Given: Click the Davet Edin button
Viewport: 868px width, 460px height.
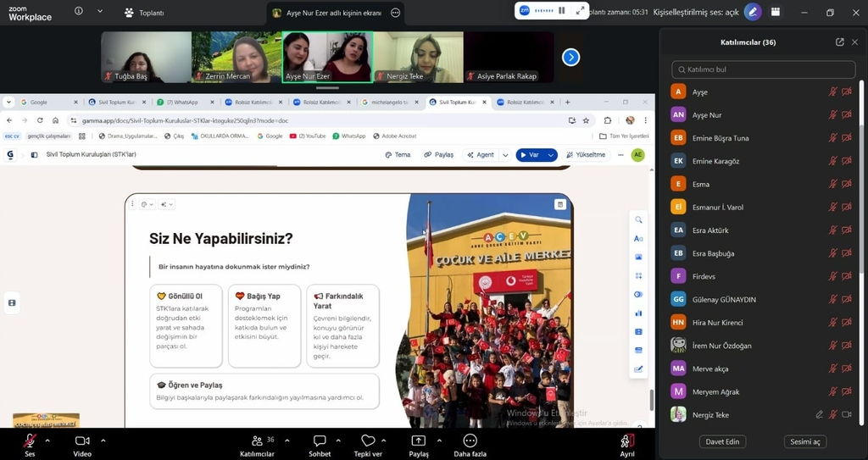Looking at the screenshot, I should point(722,441).
